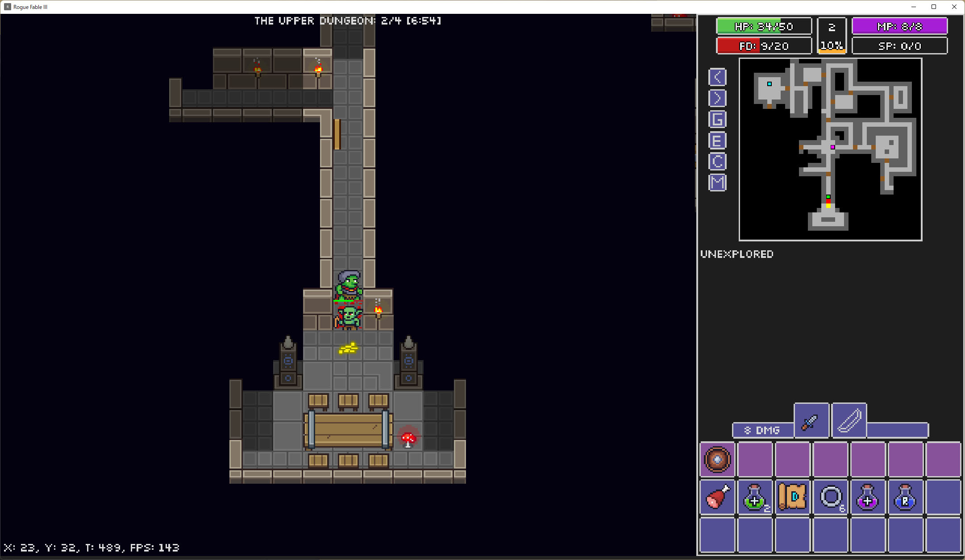Pick up the gold pile on floor
965x560 pixels.
pyautogui.click(x=348, y=348)
